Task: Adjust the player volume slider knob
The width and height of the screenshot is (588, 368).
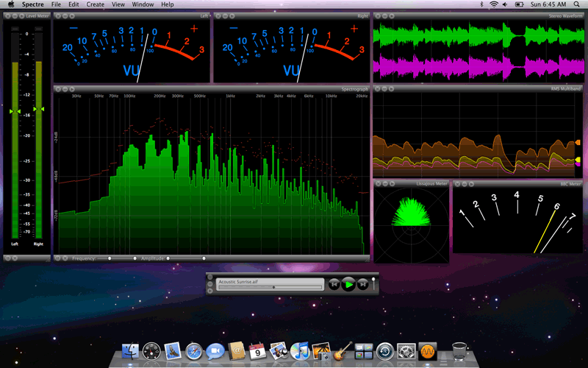Action: click(x=373, y=280)
